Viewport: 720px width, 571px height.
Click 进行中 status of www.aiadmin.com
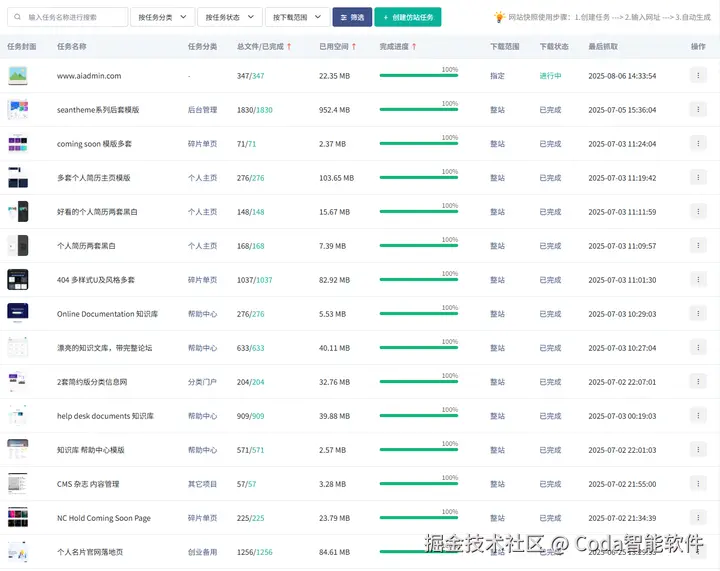[x=550, y=76]
